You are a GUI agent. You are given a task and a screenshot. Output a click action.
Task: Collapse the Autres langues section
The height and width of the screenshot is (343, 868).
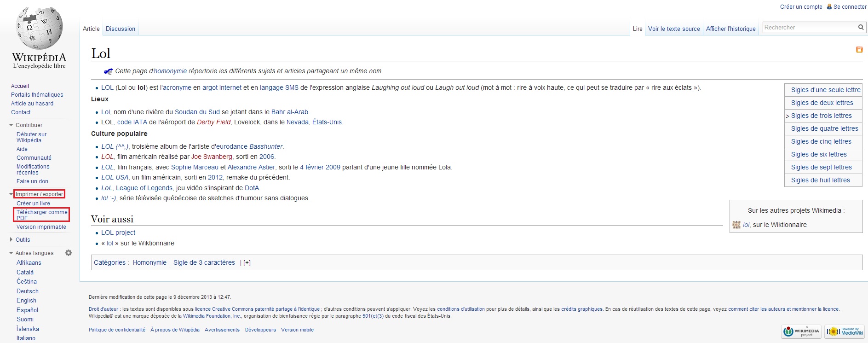pyautogui.click(x=11, y=253)
